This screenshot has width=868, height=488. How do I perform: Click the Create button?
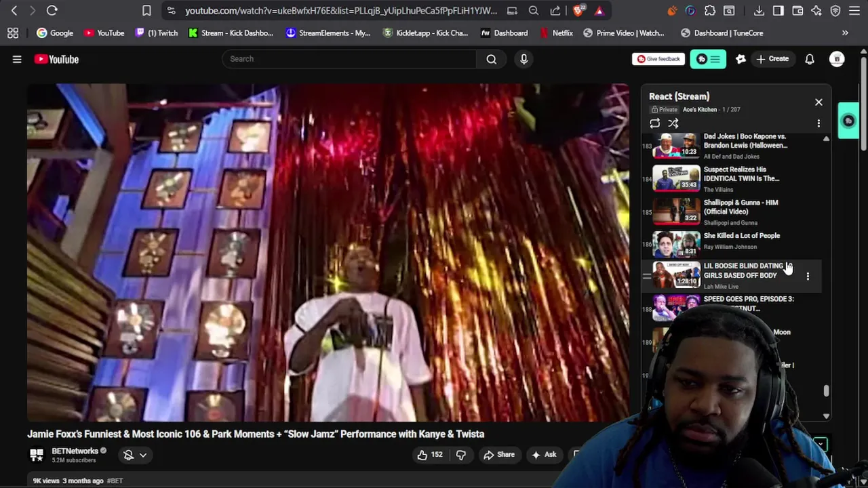point(772,59)
